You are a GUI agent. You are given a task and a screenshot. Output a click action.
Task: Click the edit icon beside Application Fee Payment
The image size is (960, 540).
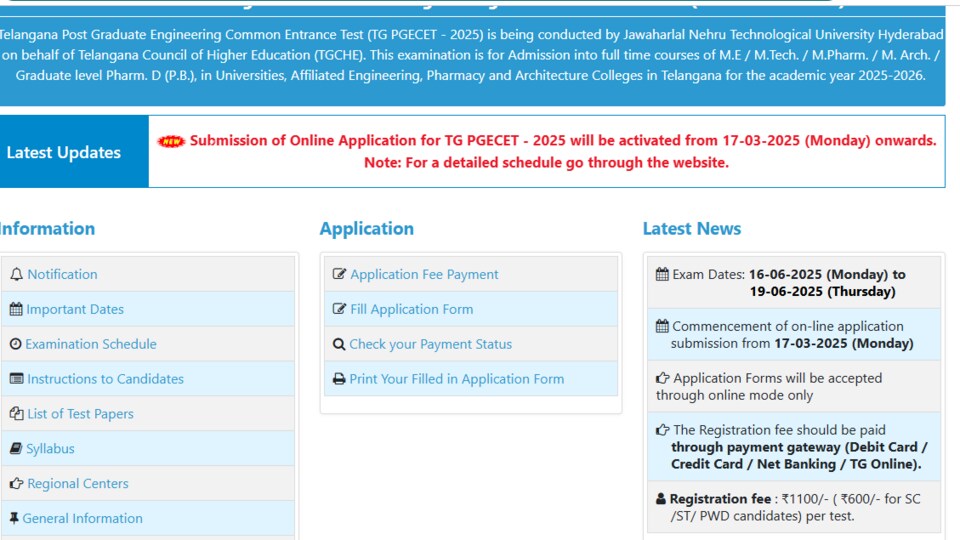339,274
